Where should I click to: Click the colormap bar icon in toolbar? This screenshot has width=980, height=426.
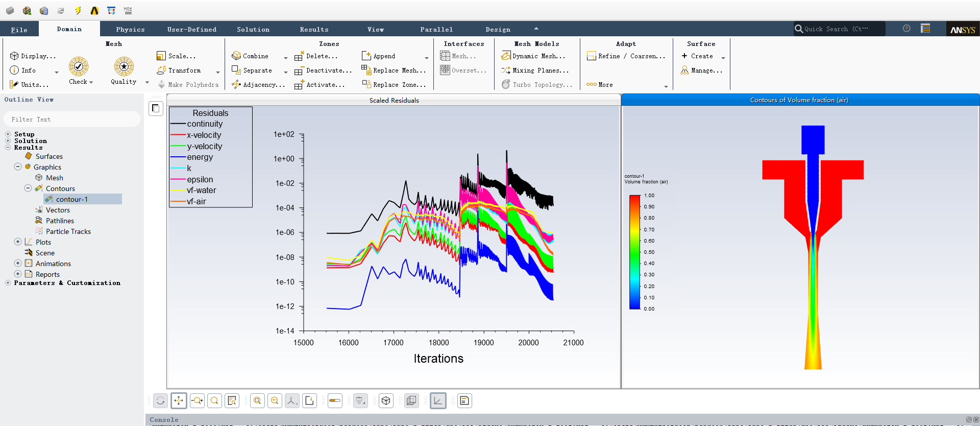(x=335, y=401)
